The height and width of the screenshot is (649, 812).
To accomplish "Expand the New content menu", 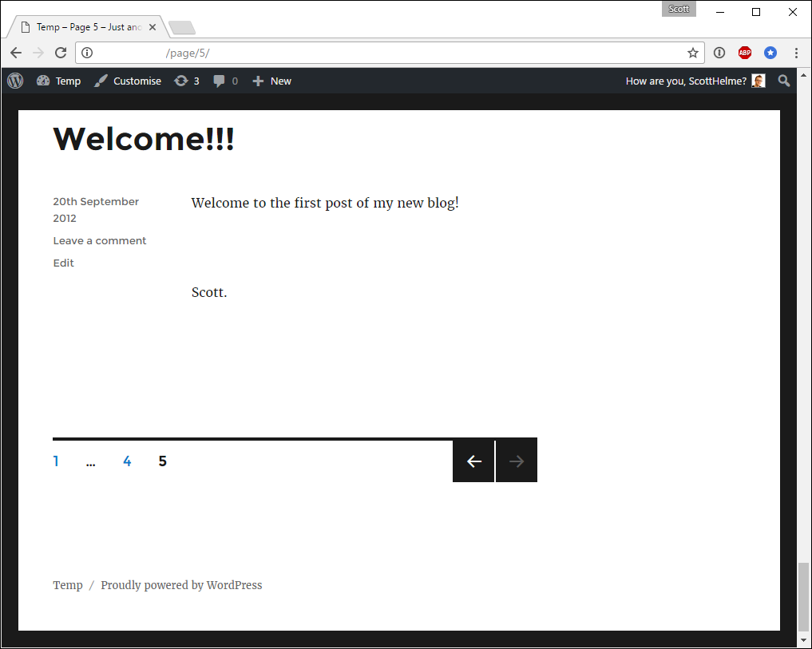I will pyautogui.click(x=271, y=81).
